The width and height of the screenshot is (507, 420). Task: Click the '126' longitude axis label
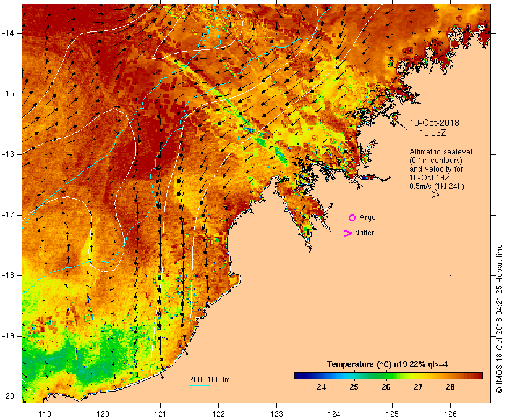point(450,414)
